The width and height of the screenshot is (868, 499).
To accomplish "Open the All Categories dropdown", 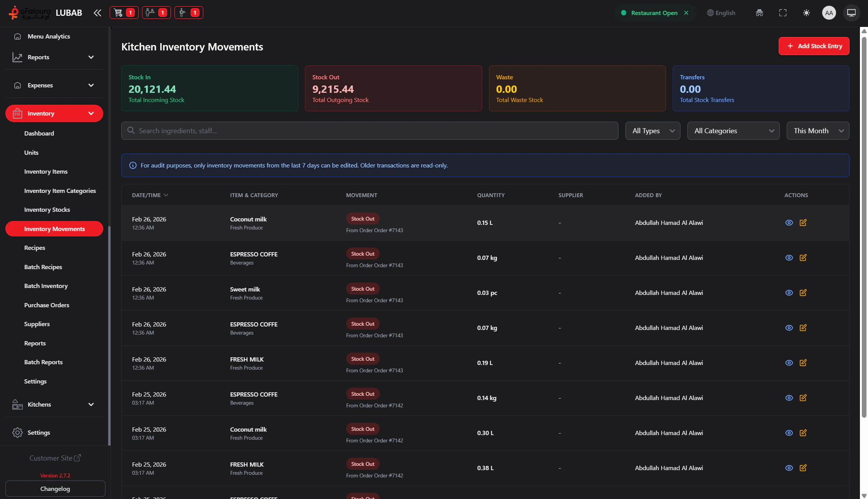I will pos(733,131).
